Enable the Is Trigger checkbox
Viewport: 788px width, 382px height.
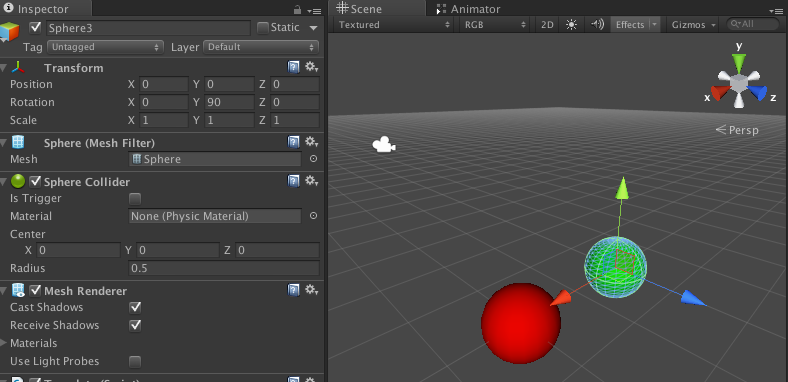135,199
